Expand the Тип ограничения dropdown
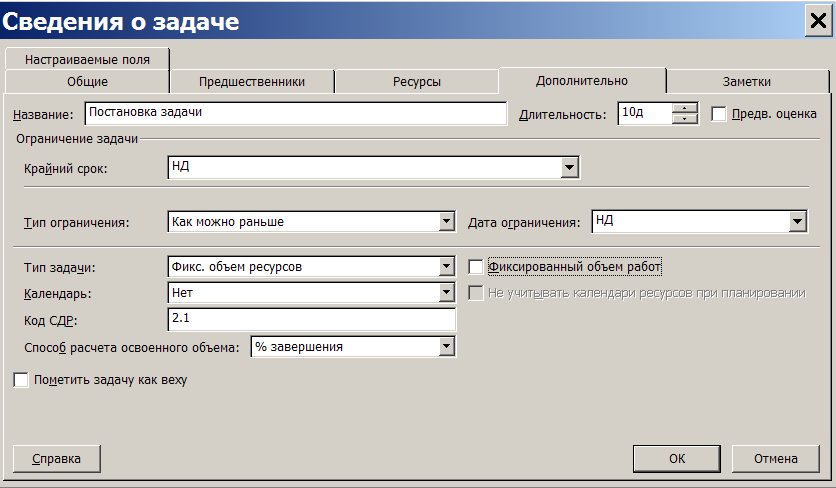836x488 pixels. 446,221
